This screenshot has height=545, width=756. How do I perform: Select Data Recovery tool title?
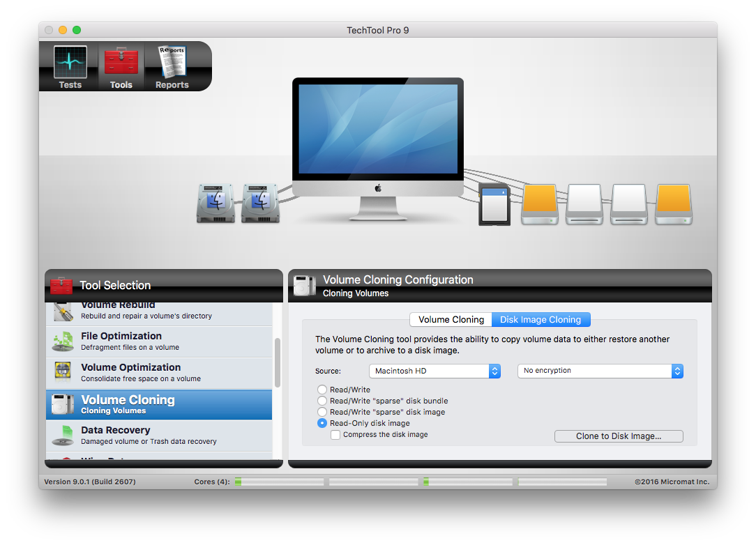pyautogui.click(x=116, y=430)
